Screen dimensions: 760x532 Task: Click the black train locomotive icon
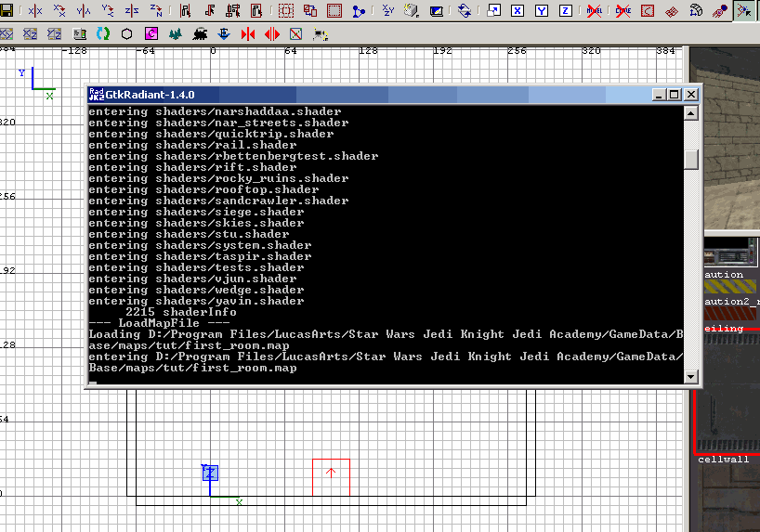click(x=200, y=33)
